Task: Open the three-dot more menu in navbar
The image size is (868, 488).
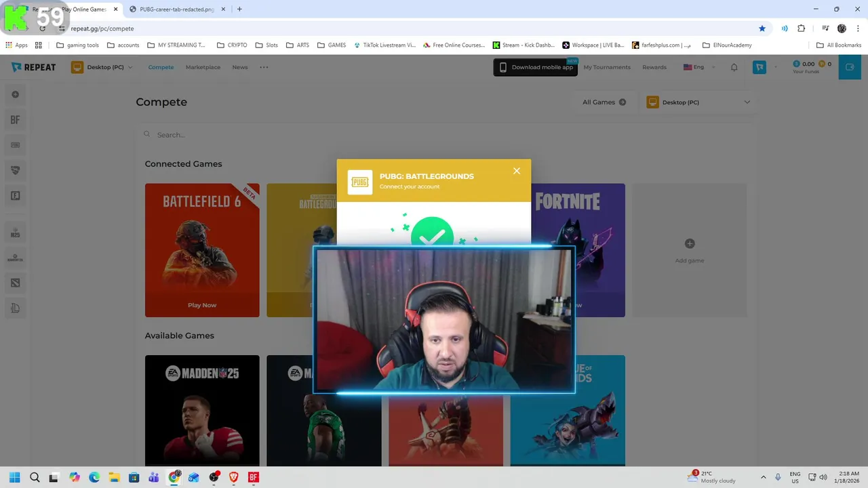Action: 264,67
